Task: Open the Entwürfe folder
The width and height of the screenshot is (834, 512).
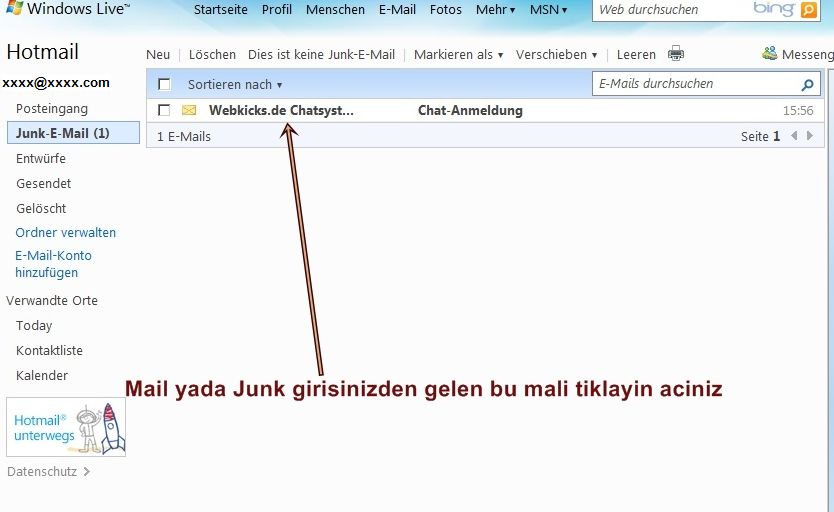Action: [x=41, y=158]
